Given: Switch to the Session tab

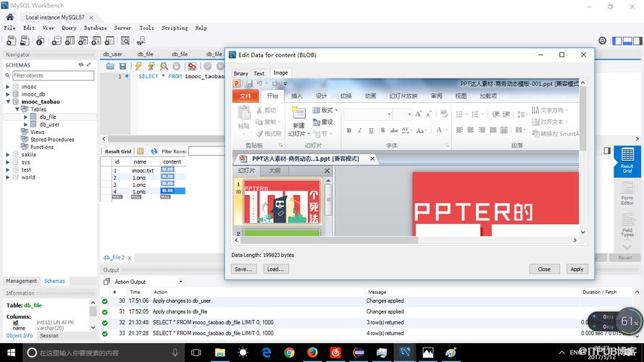Looking at the screenshot, I should coord(49,335).
